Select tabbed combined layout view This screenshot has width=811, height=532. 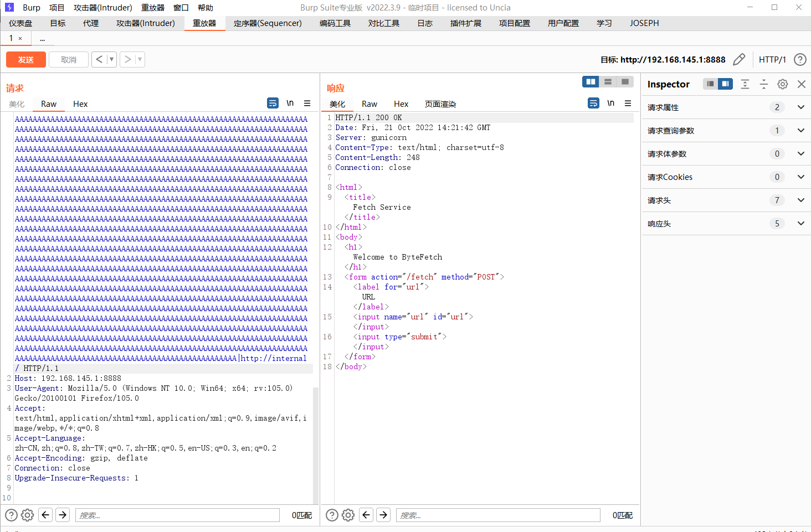coord(625,81)
